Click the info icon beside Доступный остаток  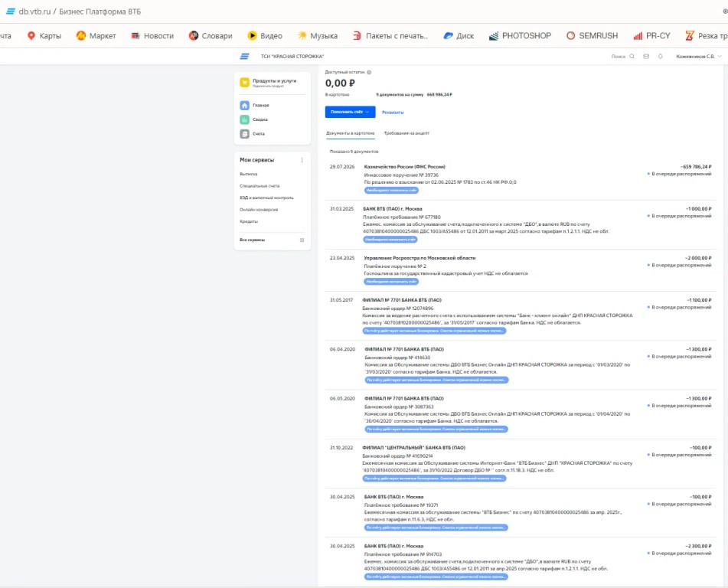coord(369,72)
